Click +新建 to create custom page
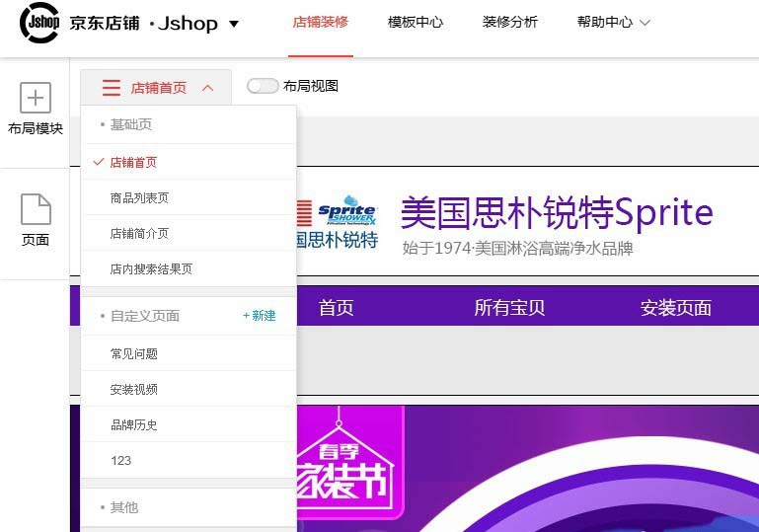The height and width of the screenshot is (532, 759). (259, 316)
